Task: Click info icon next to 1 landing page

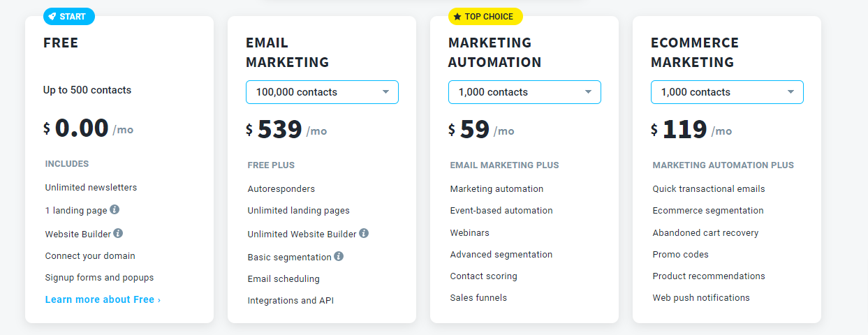Action: (115, 209)
